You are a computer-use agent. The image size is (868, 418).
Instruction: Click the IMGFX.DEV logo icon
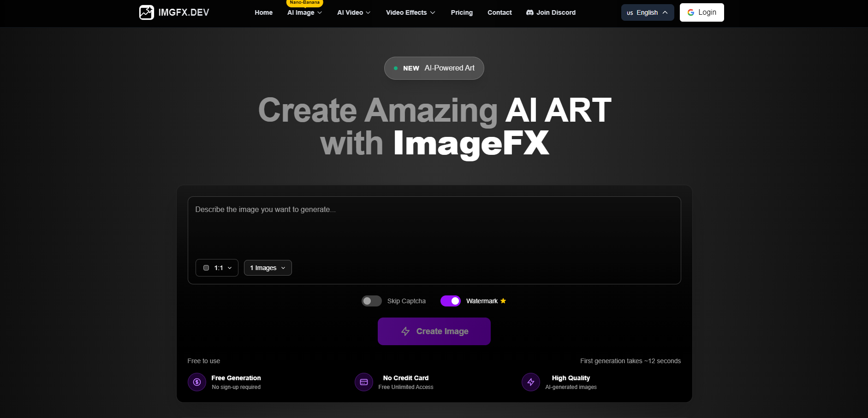[x=146, y=12]
